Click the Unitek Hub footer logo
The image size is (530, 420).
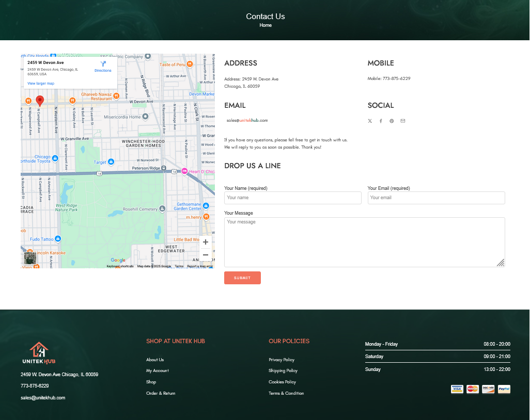coord(39,353)
